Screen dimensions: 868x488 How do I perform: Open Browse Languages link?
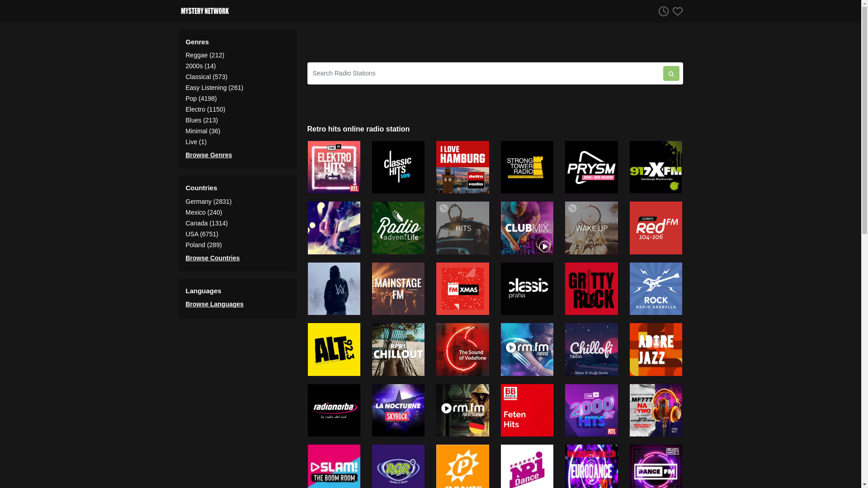click(214, 304)
